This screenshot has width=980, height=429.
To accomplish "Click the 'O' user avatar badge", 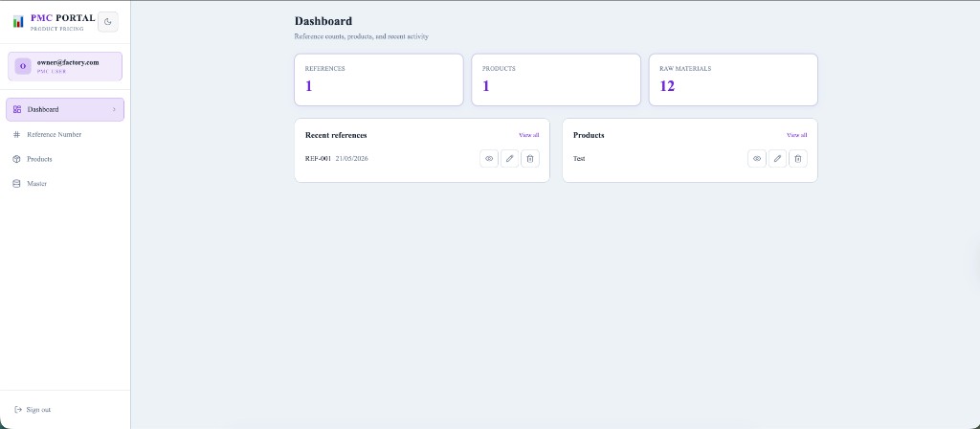I will pyautogui.click(x=23, y=66).
